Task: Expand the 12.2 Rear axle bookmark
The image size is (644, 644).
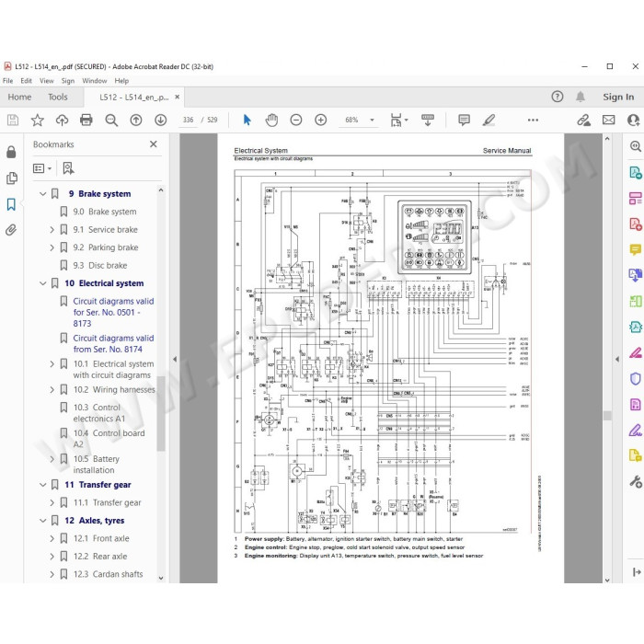Action: [52, 557]
